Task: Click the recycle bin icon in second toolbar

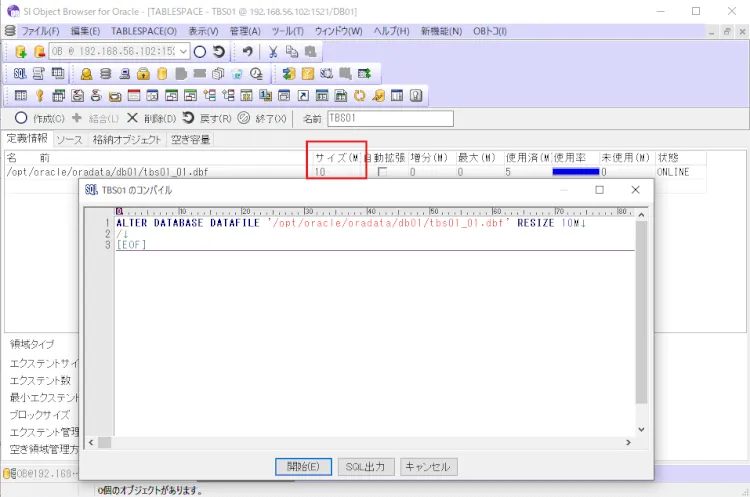Action: coord(237,74)
